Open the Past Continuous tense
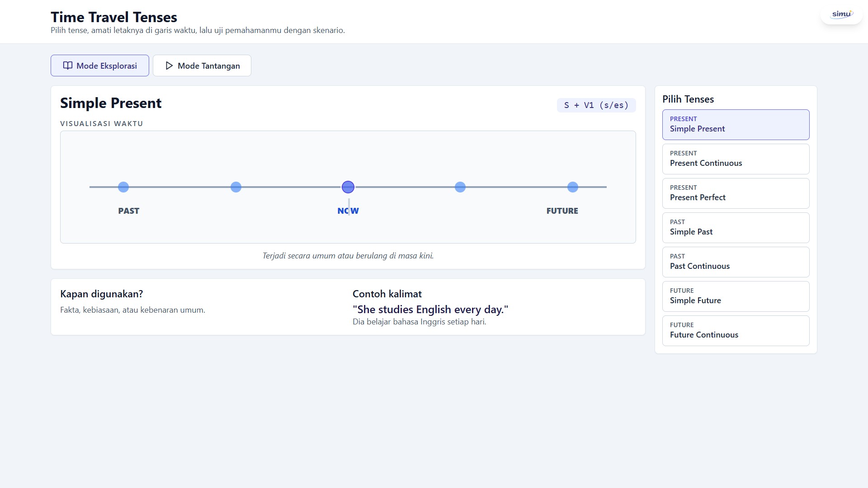 (x=736, y=262)
